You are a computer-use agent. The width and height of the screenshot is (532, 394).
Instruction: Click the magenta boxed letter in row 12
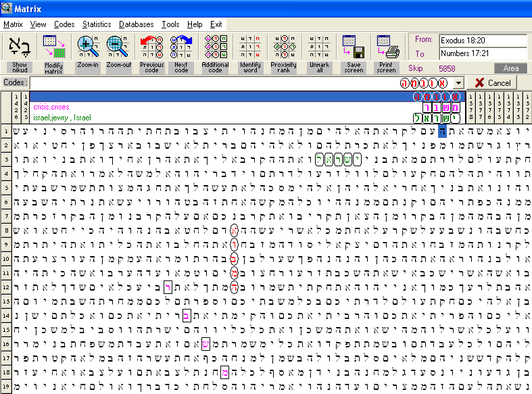click(168, 287)
